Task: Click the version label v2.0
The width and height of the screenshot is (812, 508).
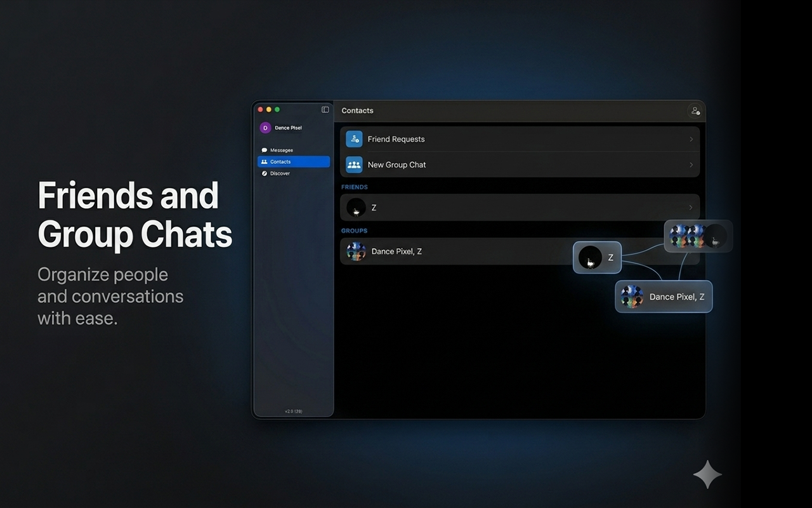Action: [x=293, y=411]
